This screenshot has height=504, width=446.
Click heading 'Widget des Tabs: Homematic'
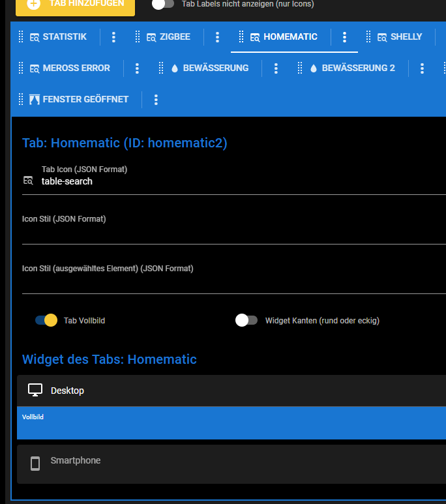click(110, 359)
